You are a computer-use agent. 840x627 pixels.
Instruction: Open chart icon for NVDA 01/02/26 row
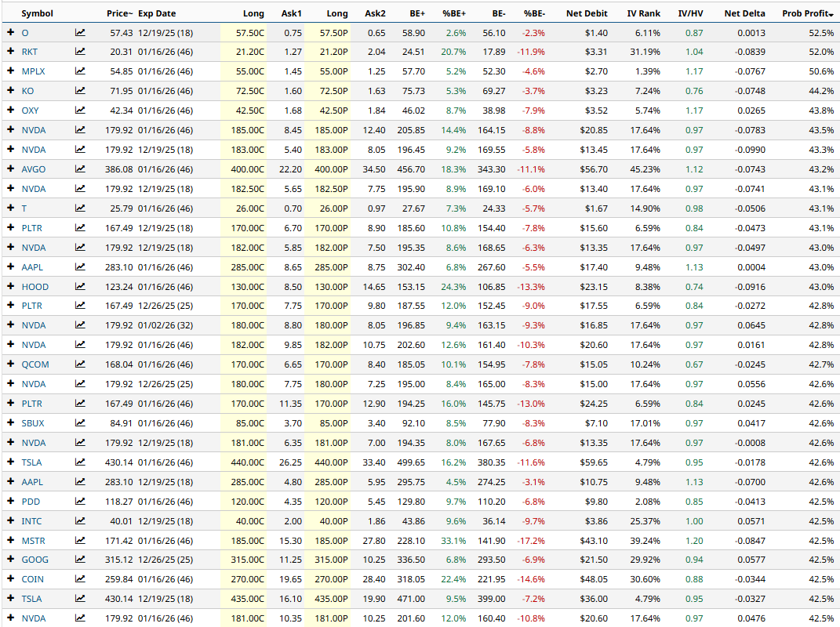80,325
